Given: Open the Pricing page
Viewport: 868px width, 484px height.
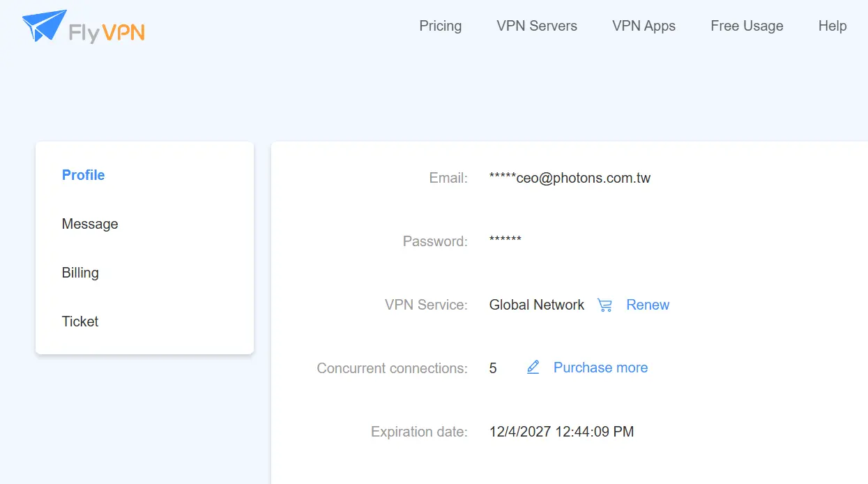Looking at the screenshot, I should pyautogui.click(x=441, y=26).
